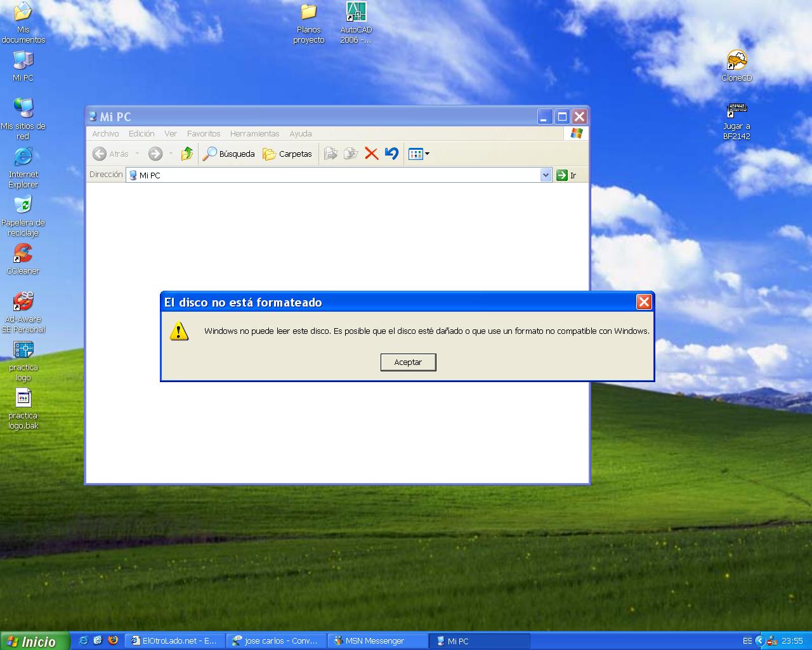812x650 pixels.
Task: Open the Favoritos menu in Mi PC
Action: (204, 134)
